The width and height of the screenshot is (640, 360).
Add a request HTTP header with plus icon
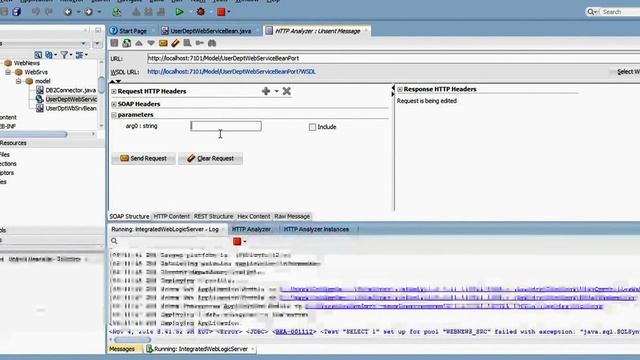pos(266,91)
